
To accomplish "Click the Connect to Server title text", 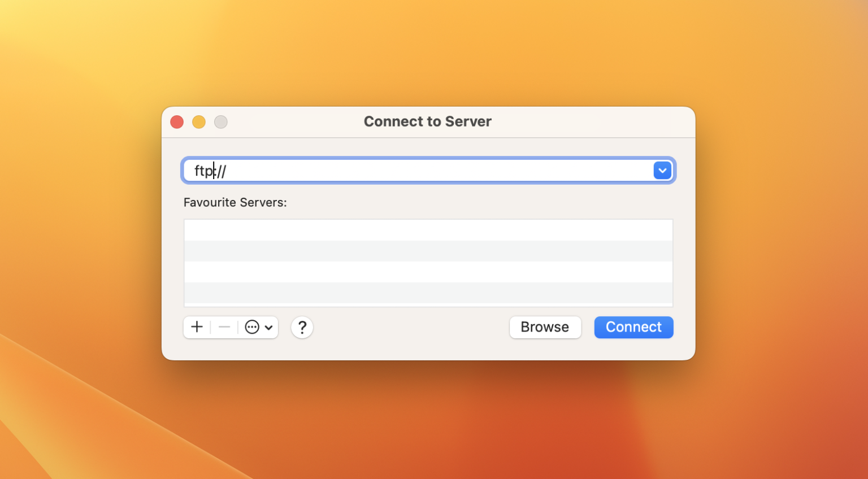I will (427, 121).
